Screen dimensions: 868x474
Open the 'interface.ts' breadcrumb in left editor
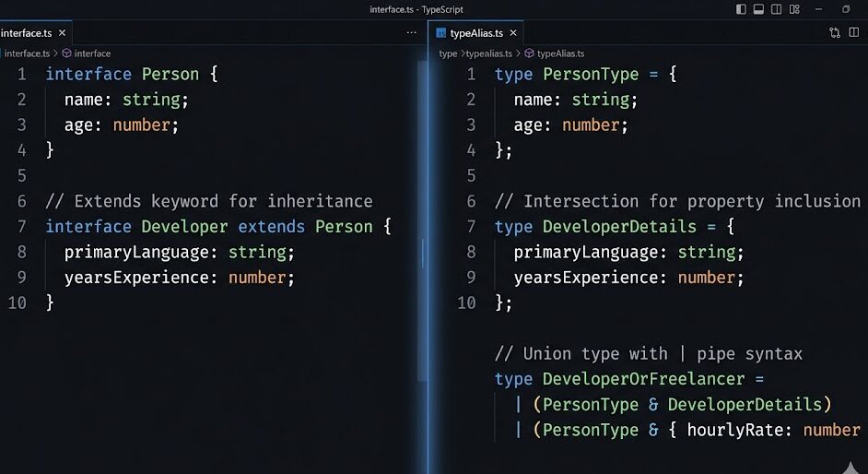(27, 53)
